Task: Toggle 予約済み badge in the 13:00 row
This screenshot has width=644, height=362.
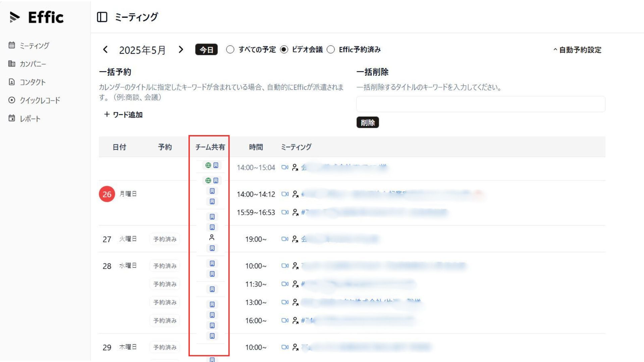Action: (x=165, y=302)
